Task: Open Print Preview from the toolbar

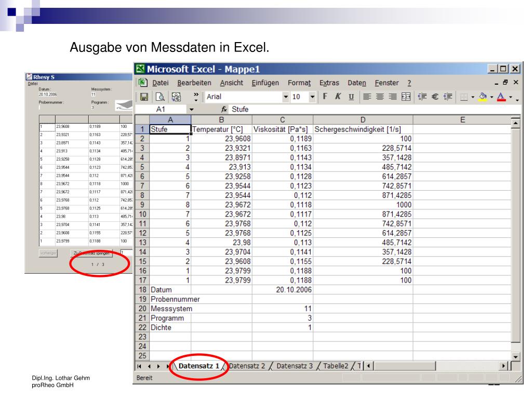Action: click(160, 97)
